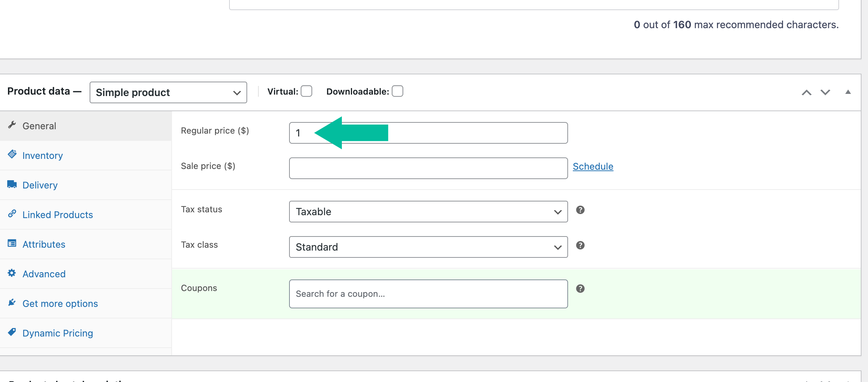Tick the Downloadable checkbox
Image resolution: width=868 pixels, height=382 pixels.
398,91
